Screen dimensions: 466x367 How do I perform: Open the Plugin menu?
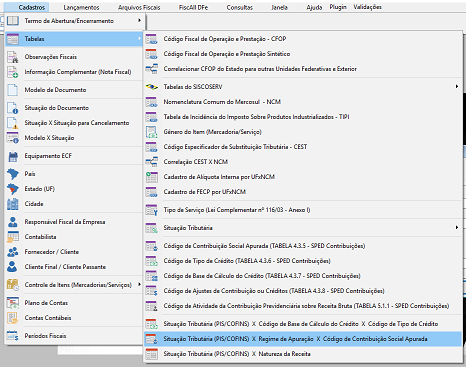338,7
